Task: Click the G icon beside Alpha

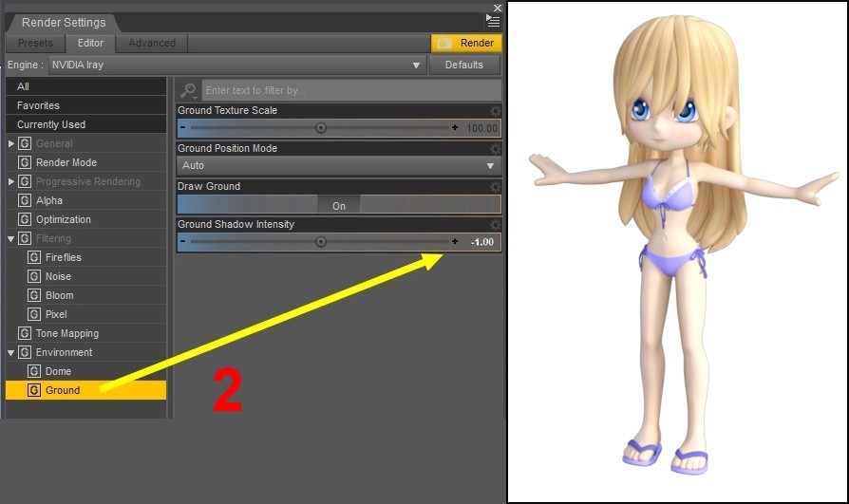Action: (x=25, y=200)
